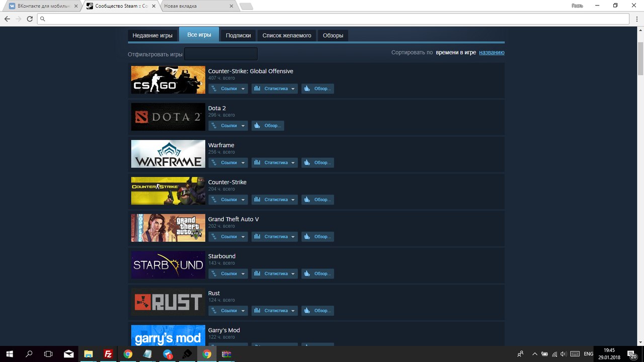
Task: Write a review (Обзор) for Counter-Strike
Action: pyautogui.click(x=317, y=200)
